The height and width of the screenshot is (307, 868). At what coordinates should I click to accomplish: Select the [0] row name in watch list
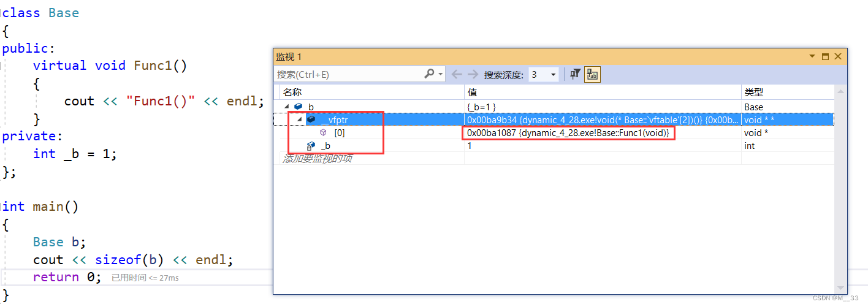(x=339, y=132)
